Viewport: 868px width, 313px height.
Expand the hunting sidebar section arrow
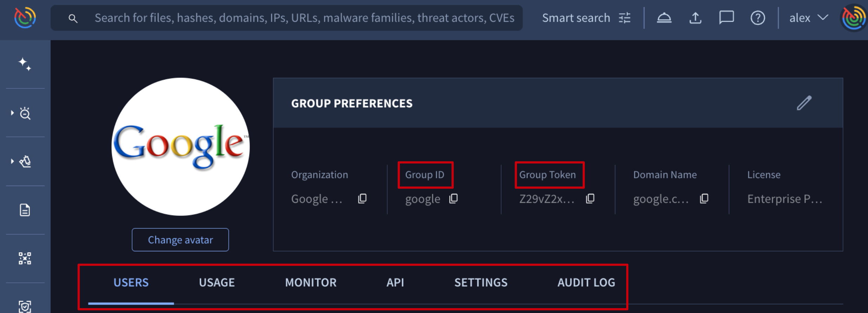coord(12,113)
